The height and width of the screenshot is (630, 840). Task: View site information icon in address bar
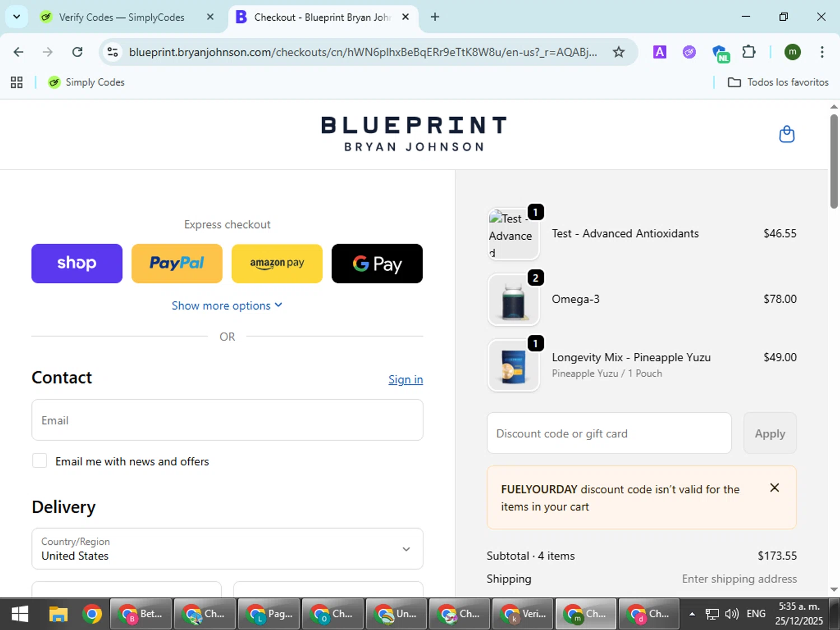click(113, 52)
